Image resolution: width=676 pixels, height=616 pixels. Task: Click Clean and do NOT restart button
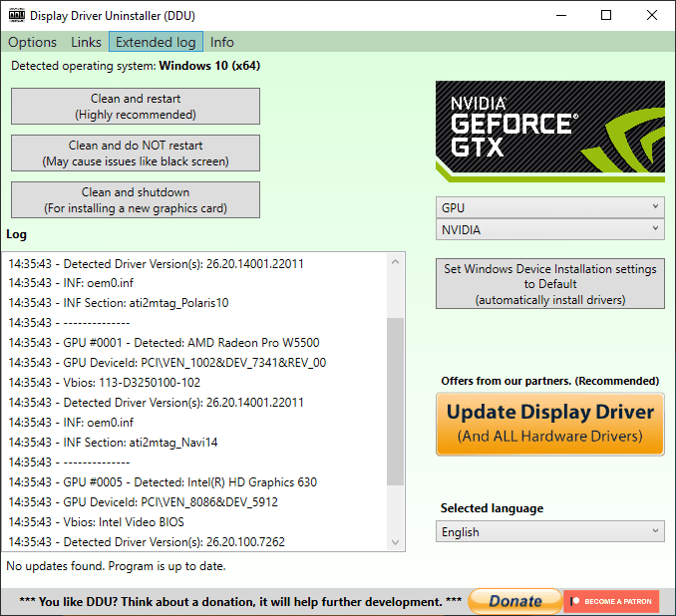coord(136,154)
